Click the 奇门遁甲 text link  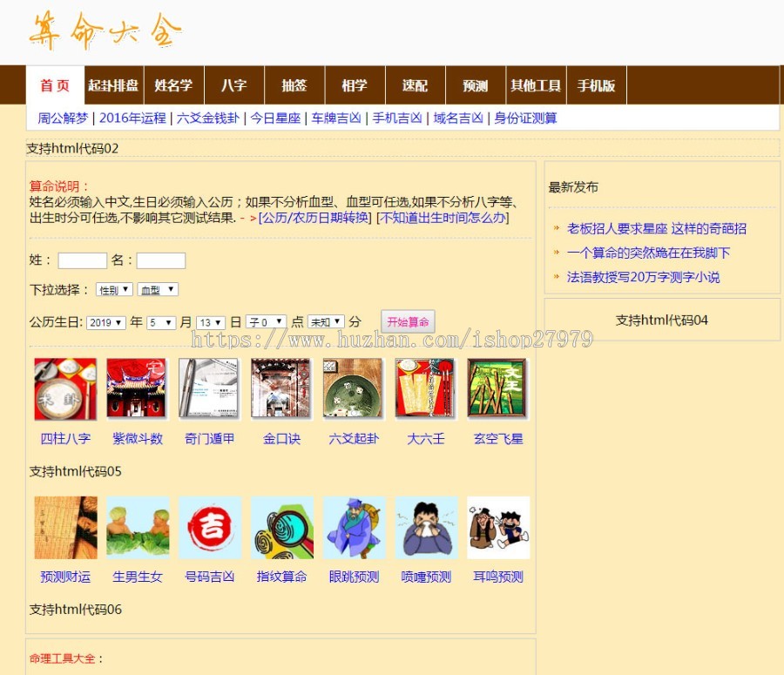[209, 439]
